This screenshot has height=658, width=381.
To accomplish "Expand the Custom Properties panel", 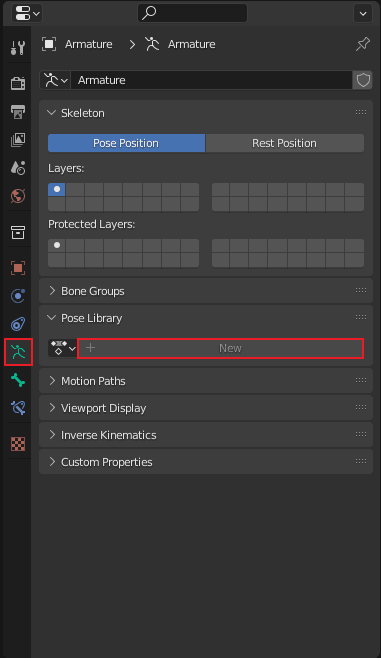I will (x=52, y=462).
